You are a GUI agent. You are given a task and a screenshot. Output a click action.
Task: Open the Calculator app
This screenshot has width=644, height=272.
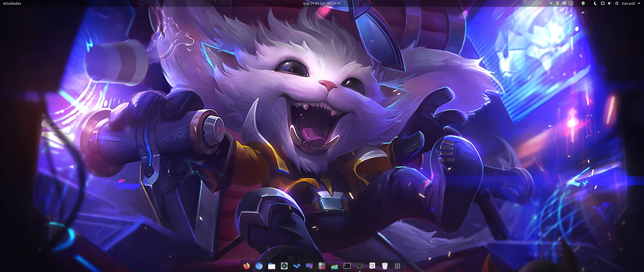coord(322,266)
